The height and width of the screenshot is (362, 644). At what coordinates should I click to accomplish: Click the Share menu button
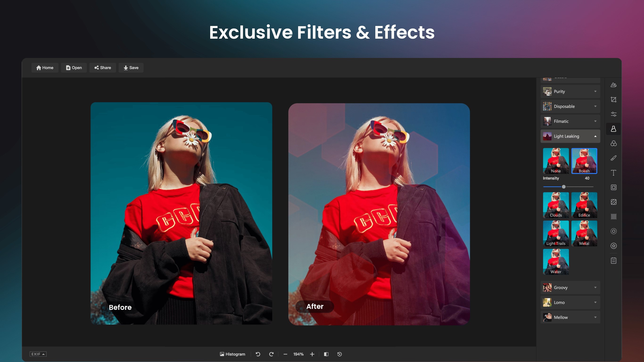click(x=103, y=68)
